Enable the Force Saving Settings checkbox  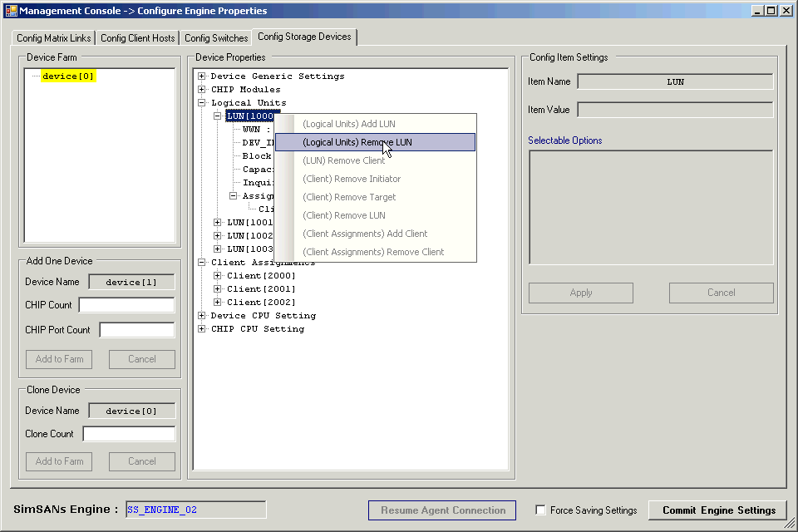click(541, 510)
